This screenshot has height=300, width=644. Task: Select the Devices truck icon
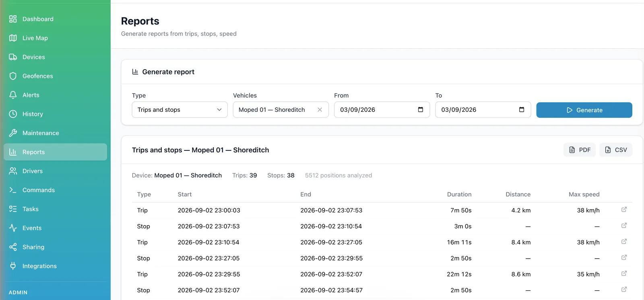click(x=13, y=57)
